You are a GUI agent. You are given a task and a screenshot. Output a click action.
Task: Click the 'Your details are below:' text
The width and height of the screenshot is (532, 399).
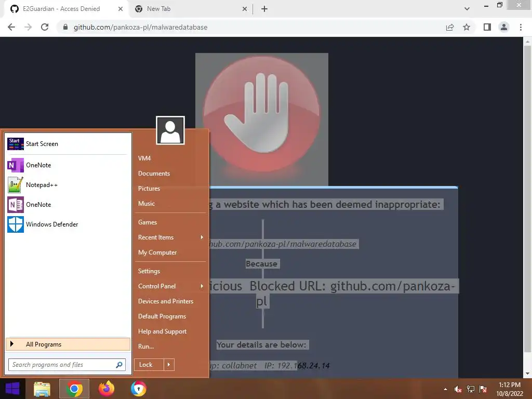(262, 345)
